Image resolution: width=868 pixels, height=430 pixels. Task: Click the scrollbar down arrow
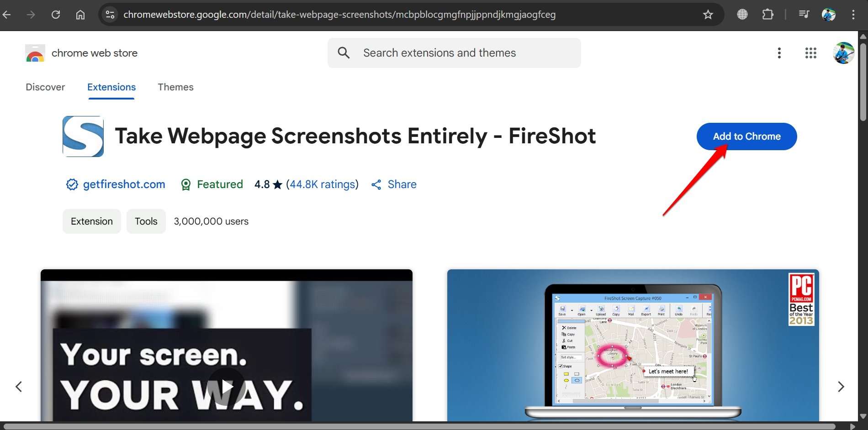coord(863,416)
